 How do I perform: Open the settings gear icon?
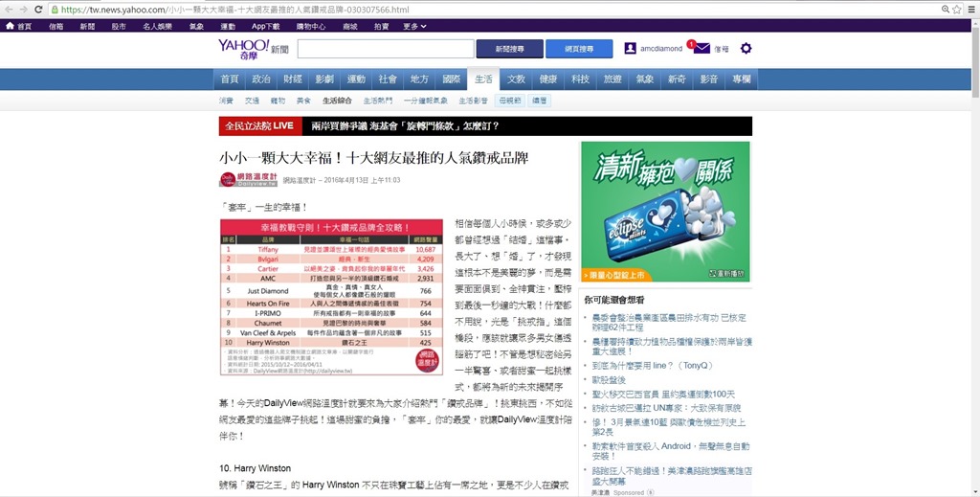(746, 48)
